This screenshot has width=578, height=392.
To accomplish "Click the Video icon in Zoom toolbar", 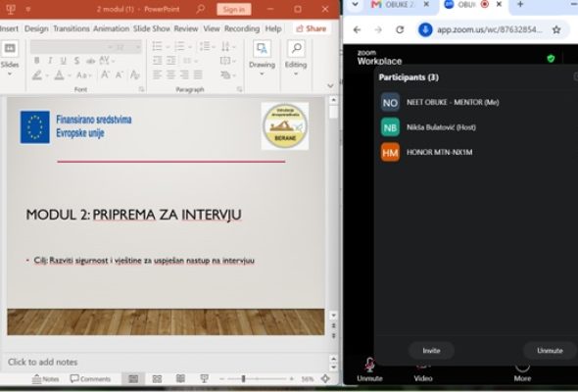I will coord(423,371).
